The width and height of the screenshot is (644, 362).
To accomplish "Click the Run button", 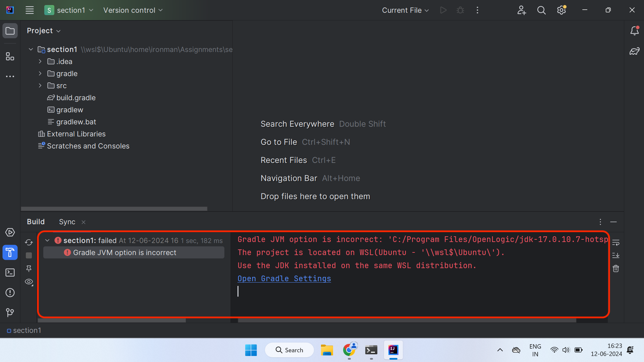I will [443, 10].
